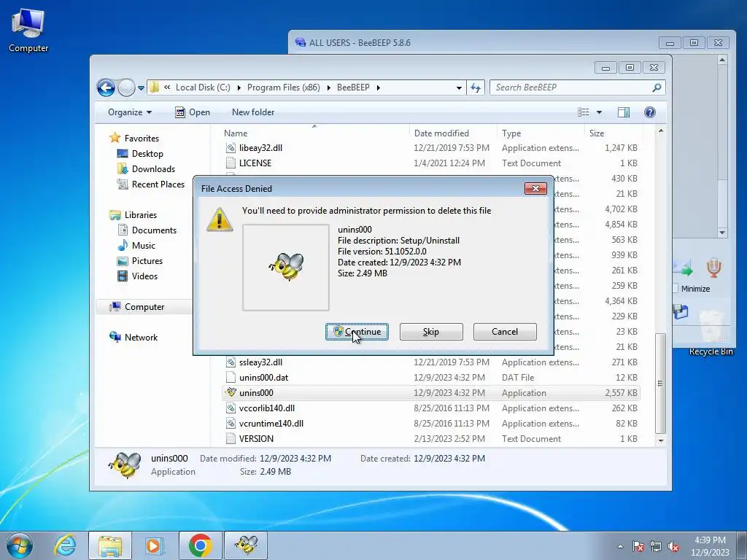Expand the arrow after Program Files (x86)
Screen dimensions: 747x560
point(329,87)
